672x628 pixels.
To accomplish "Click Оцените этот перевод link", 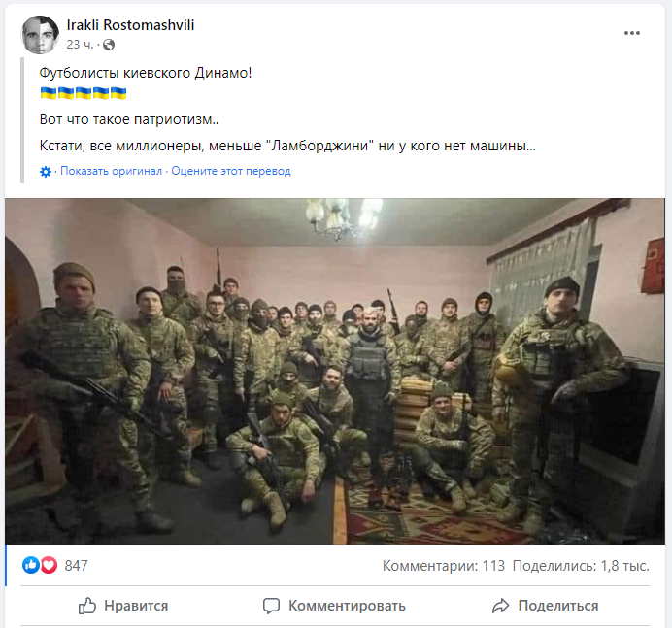I will pos(231,171).
